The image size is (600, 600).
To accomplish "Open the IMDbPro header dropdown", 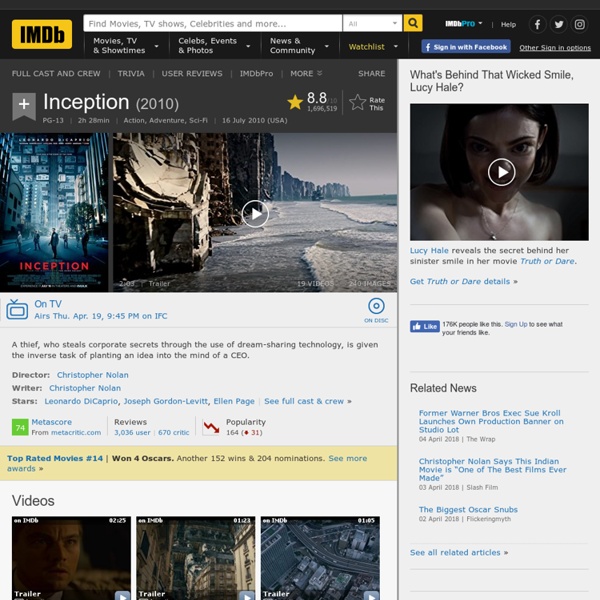I will click(x=463, y=24).
